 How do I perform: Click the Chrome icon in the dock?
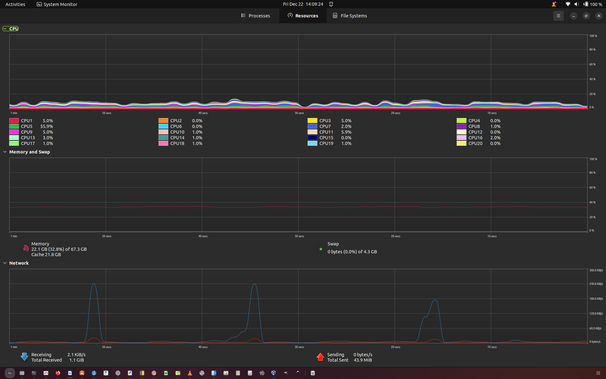tap(154, 373)
